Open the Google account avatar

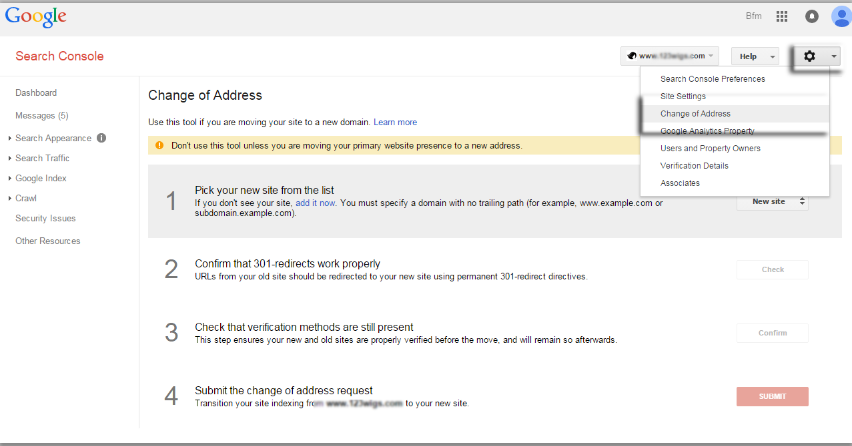coord(840,16)
